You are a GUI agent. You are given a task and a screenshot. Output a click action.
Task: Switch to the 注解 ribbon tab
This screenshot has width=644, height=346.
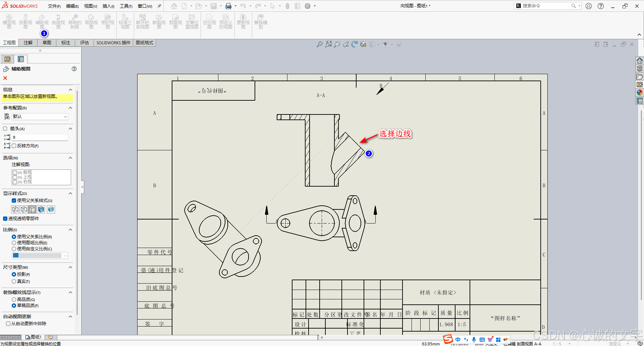[x=28, y=43]
